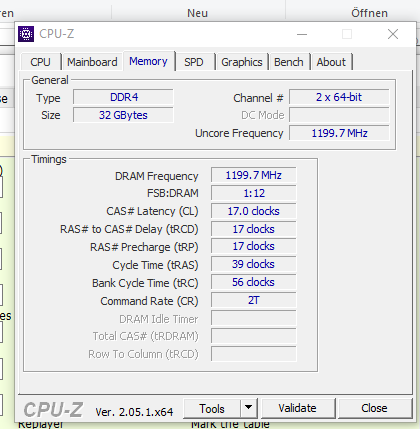Screen dimensions: 420x429
Task: Open the Bench tab
Action: click(289, 62)
